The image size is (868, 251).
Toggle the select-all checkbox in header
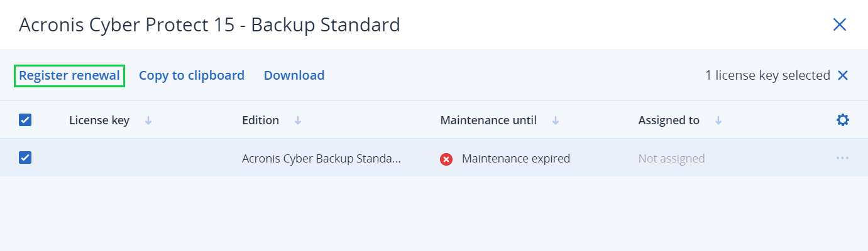pyautogui.click(x=25, y=120)
